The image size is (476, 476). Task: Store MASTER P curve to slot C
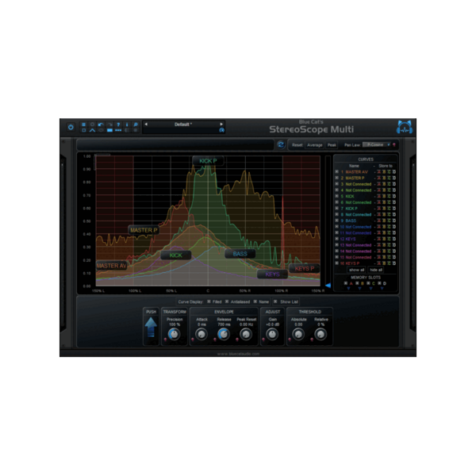click(389, 178)
